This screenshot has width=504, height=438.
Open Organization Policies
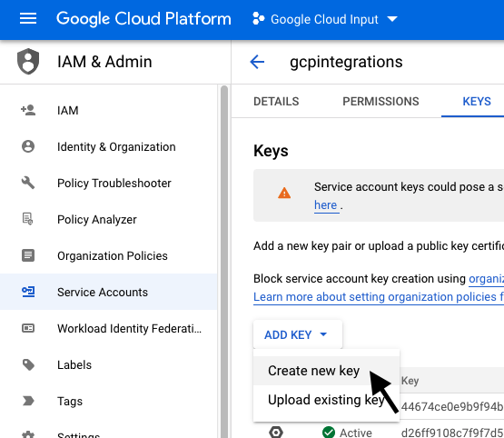tap(109, 255)
